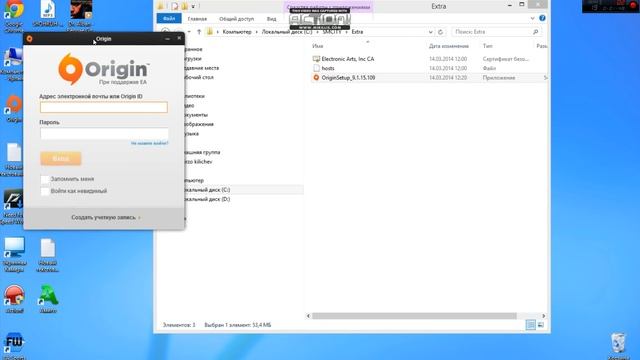Open the address bar history dropdown
Screen dimensions: 640x360
(430, 32)
